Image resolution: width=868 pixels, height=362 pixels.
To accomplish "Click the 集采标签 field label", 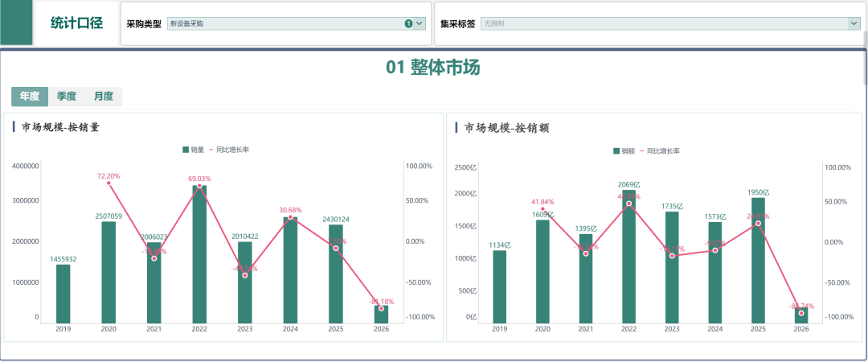I will coord(458,24).
